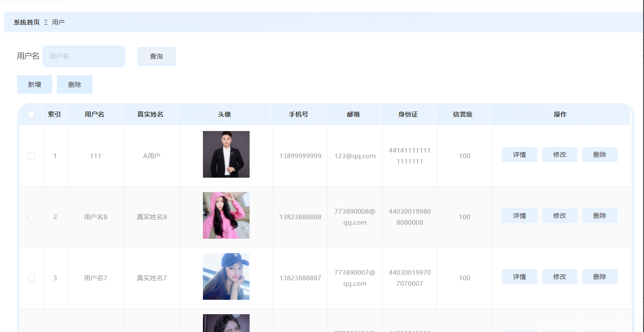
Task: Click the email 773890008@qq.com
Action: click(355, 217)
